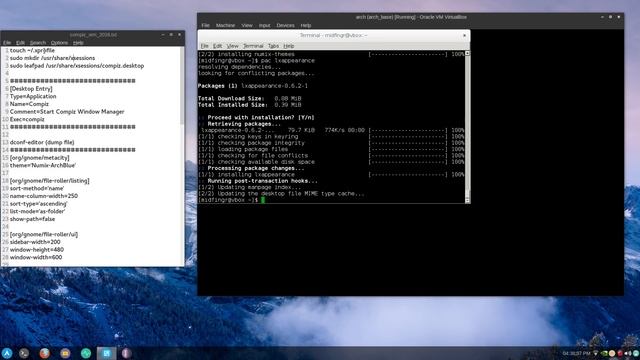Open the purple round taskbar icon
The image size is (640, 360).
[x=127, y=353]
